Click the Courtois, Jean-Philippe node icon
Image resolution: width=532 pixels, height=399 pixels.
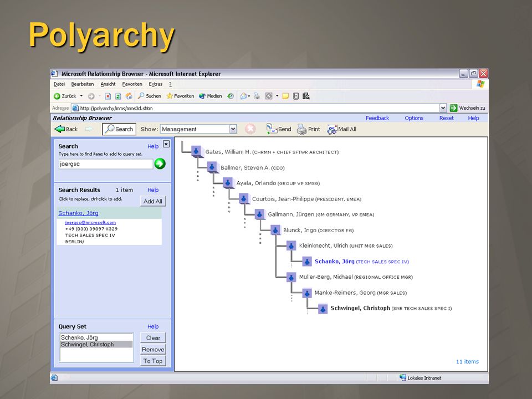(244, 198)
